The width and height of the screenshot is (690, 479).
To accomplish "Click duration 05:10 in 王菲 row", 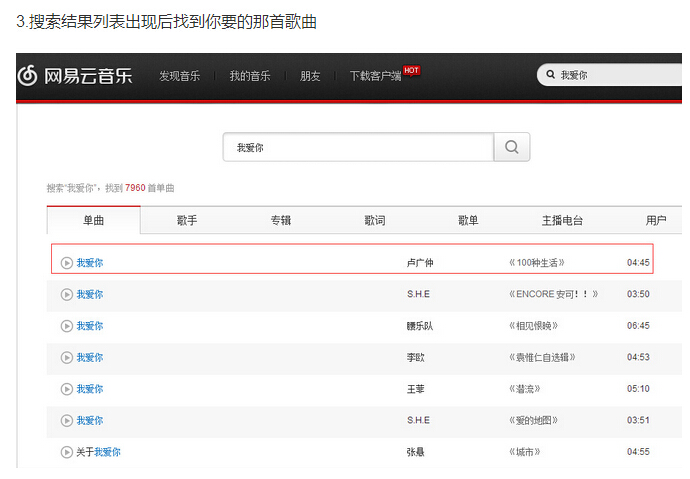I will 638,389.
